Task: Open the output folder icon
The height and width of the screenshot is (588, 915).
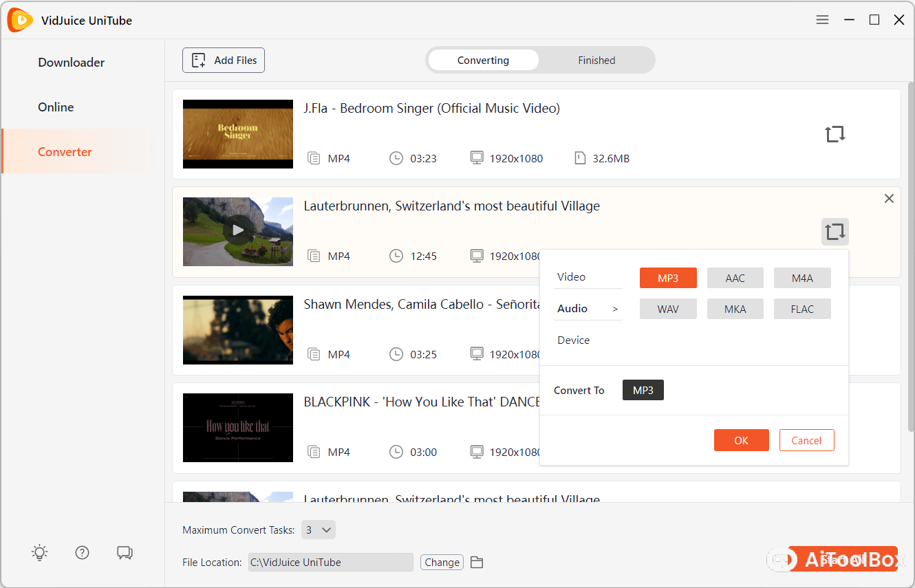Action: 477,563
